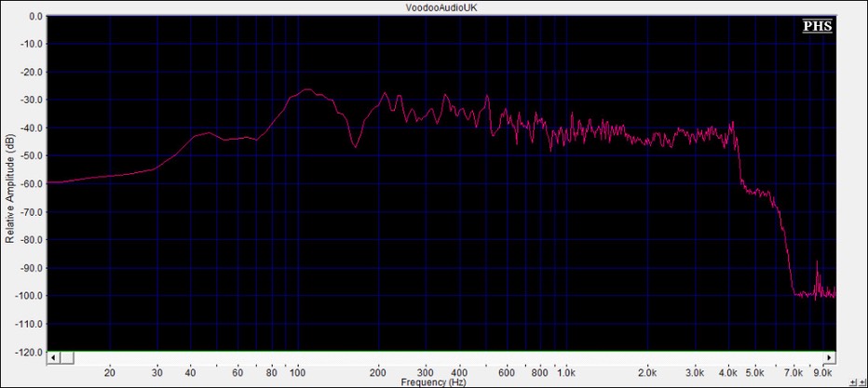Click the Frequency (Hz) axis label
This screenshot has height=388, width=868.
[433, 381]
